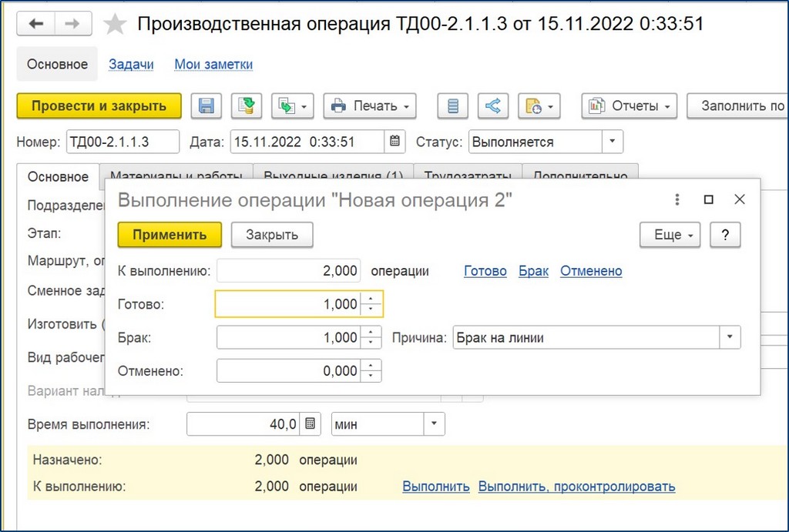This screenshot has width=789, height=532.
Task: Increase the Брак value with up arrow
Action: [x=371, y=332]
